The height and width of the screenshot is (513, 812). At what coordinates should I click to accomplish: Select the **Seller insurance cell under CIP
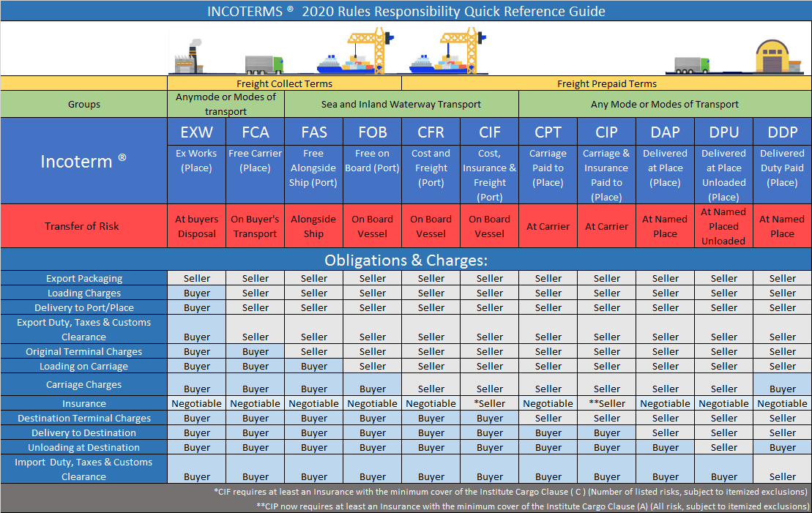[606, 403]
